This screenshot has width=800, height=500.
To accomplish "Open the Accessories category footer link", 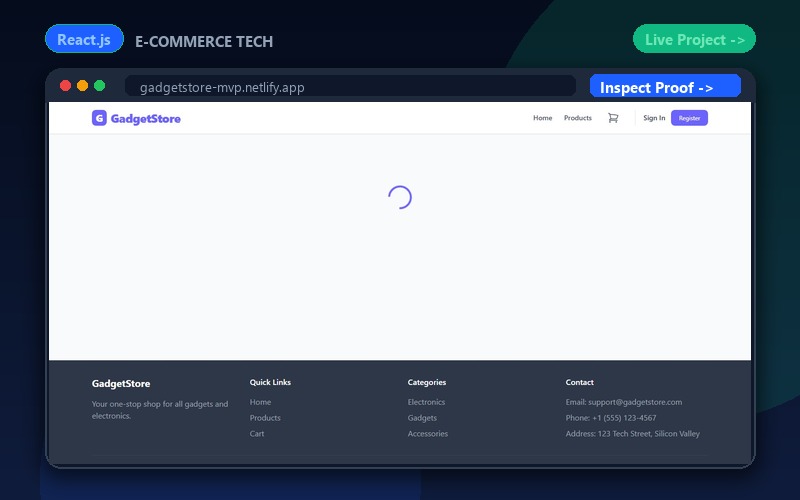I will 428,434.
